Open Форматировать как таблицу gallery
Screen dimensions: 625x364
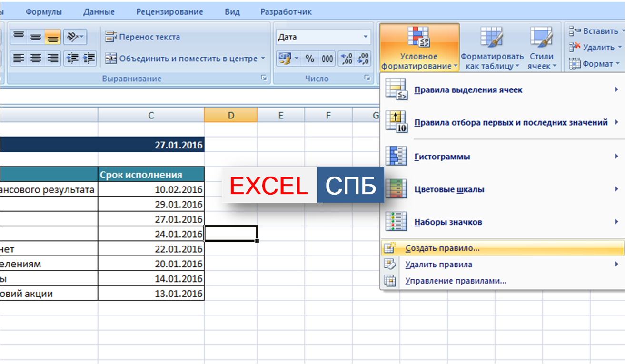[492, 48]
